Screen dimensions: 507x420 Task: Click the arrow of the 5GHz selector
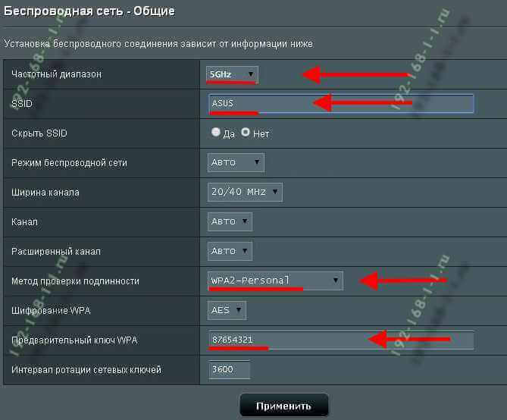251,74
